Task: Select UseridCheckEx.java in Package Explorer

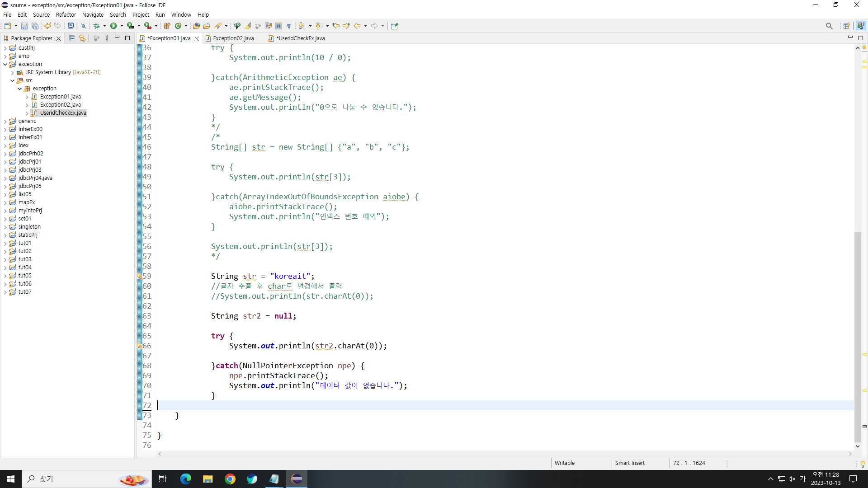Action: click(x=63, y=113)
